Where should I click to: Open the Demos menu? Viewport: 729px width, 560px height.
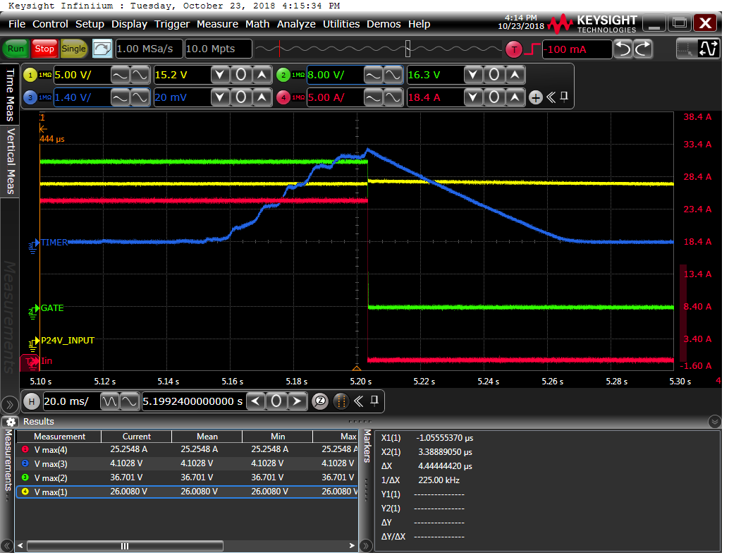(x=384, y=24)
